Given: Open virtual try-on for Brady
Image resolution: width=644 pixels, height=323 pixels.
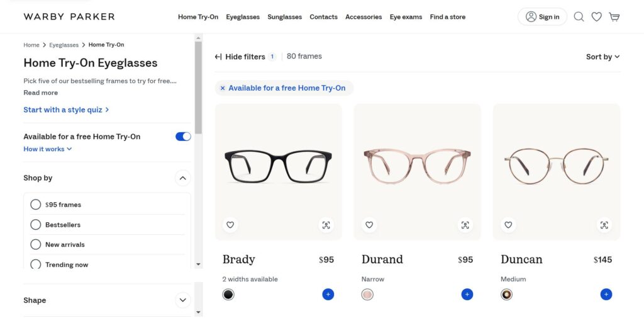Looking at the screenshot, I should (x=326, y=225).
